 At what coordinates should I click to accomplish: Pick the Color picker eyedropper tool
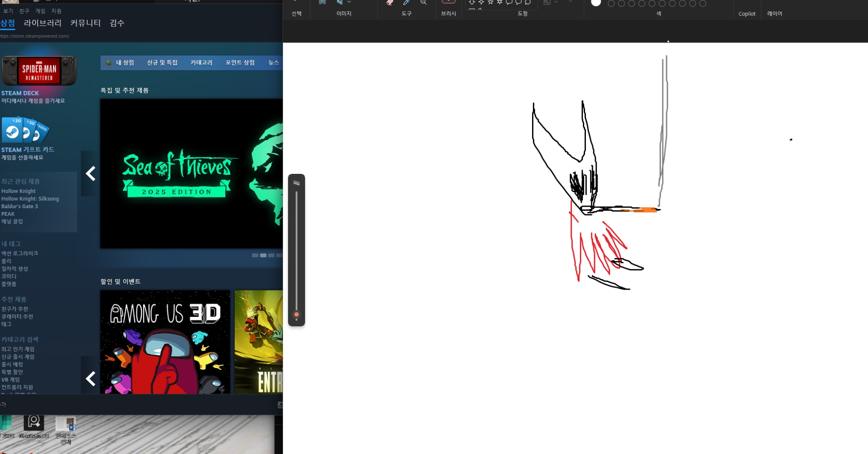click(x=406, y=3)
